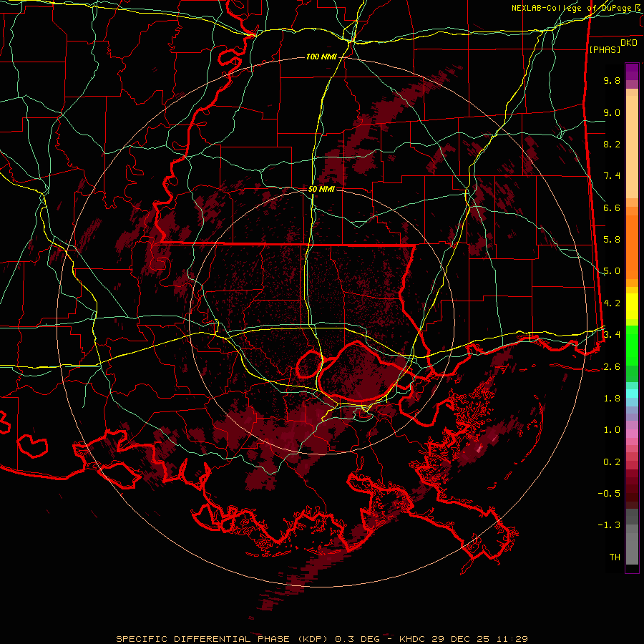644x644 pixels.
Task: Click the -0.5 value on the scale
Action: point(609,494)
